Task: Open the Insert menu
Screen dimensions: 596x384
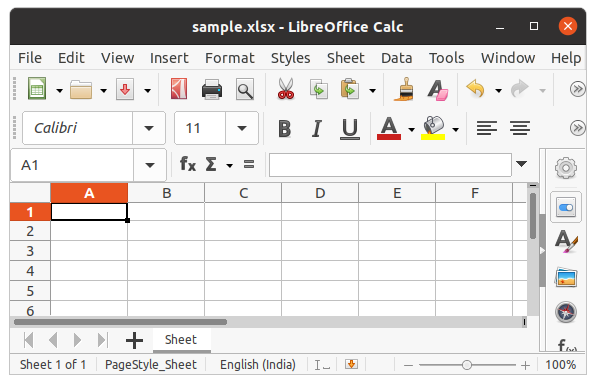Action: point(169,58)
